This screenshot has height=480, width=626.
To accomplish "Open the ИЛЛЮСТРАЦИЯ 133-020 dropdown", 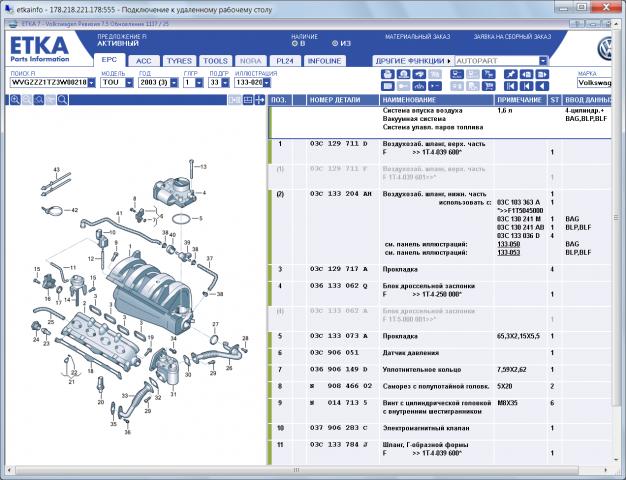I will coord(267,83).
